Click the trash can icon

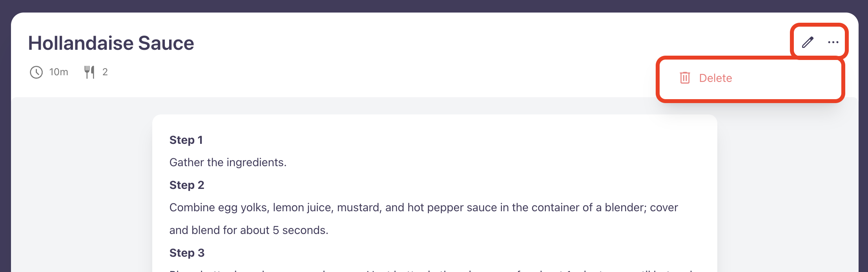coord(685,78)
